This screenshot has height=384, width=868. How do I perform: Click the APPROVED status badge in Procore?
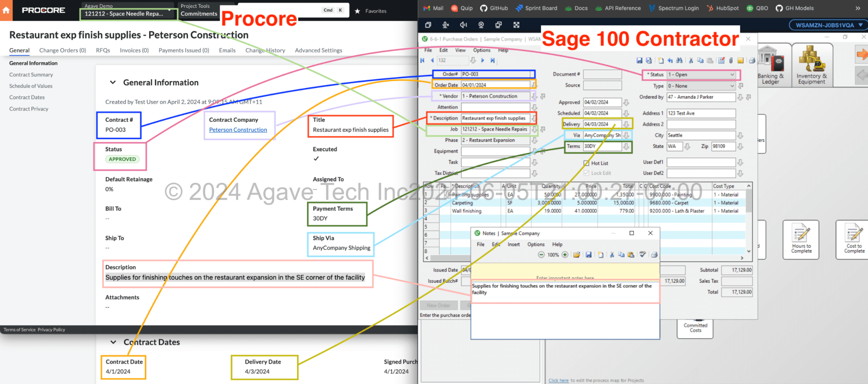(122, 159)
